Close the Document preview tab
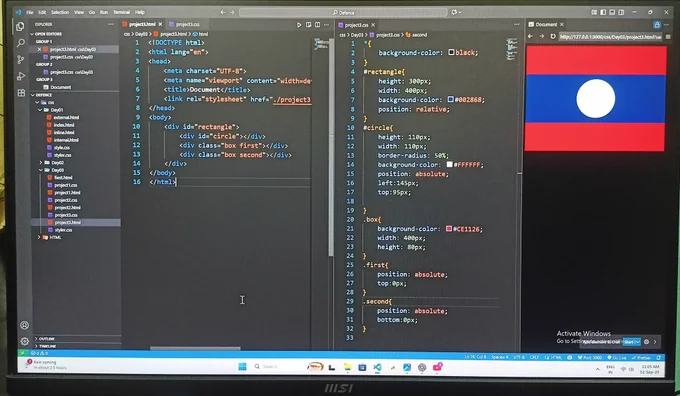 (562, 24)
